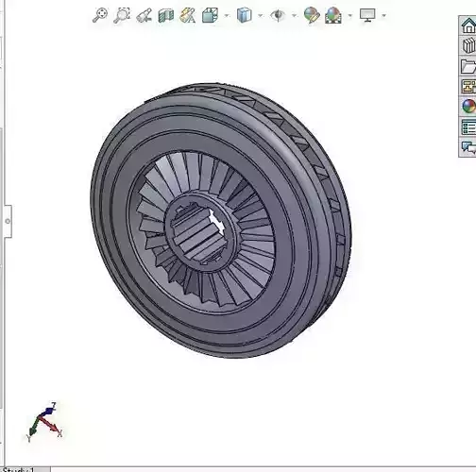Screen dimensions: 476x472
Task: Expand the Hide/Show Items dropdown arrow
Action: pos(294,15)
